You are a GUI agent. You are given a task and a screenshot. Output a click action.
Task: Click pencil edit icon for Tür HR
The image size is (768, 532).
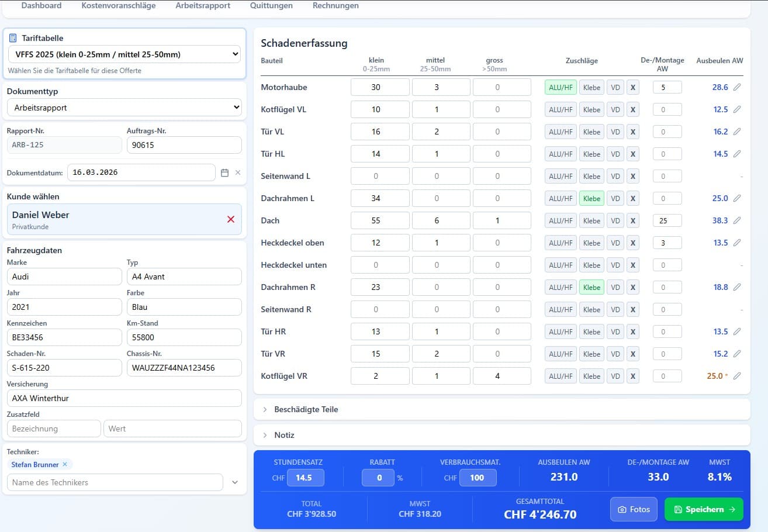737,331
